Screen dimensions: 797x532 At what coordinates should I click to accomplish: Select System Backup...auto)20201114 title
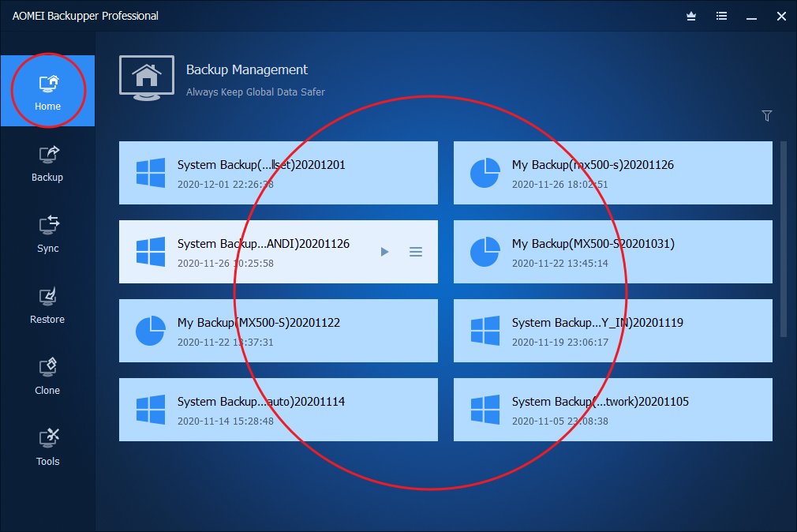click(x=260, y=401)
